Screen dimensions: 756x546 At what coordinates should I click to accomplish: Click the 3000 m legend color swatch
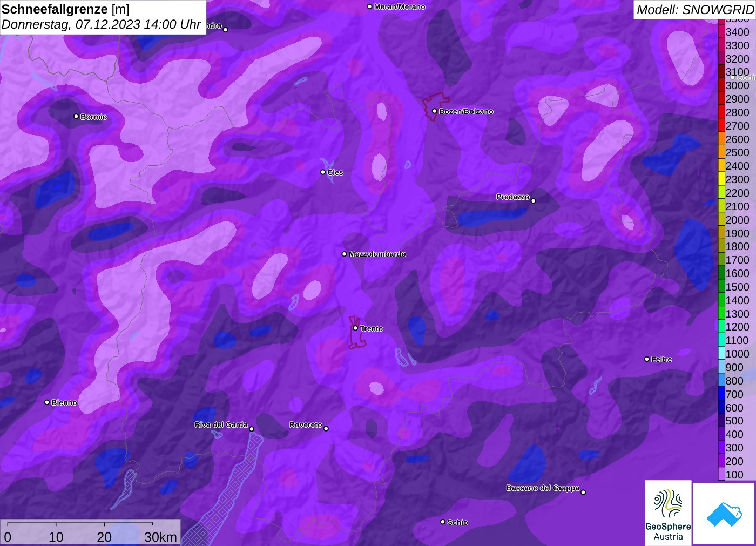tap(721, 85)
